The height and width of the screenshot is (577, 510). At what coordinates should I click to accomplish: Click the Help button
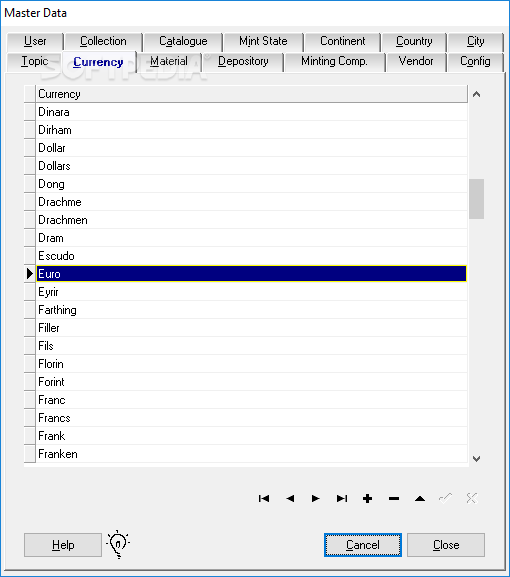[x=63, y=545]
